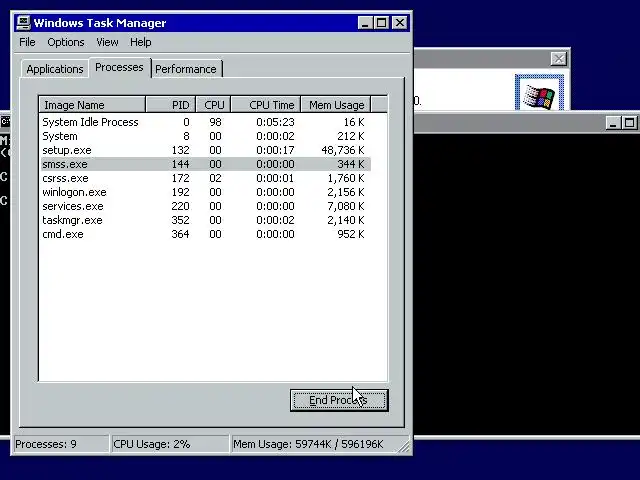Viewport: 640px width, 480px height.
Task: Select csrss.exe in process list
Action: [206, 178]
